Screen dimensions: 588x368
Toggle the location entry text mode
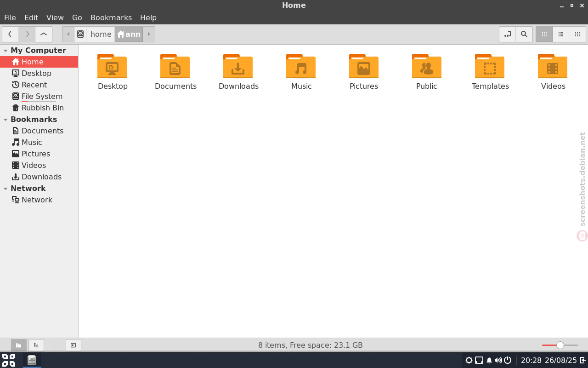(x=508, y=34)
